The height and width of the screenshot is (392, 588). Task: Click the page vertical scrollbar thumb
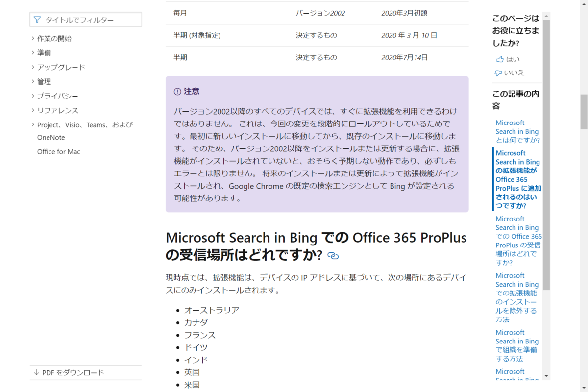click(584, 111)
